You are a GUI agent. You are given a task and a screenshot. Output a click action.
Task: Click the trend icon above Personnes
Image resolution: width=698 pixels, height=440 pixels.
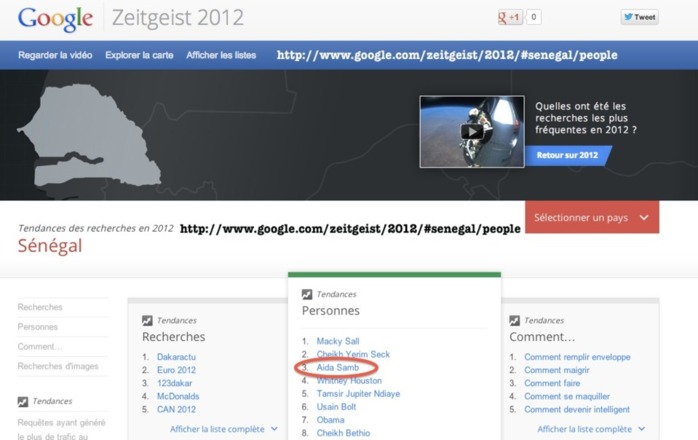[x=307, y=295]
